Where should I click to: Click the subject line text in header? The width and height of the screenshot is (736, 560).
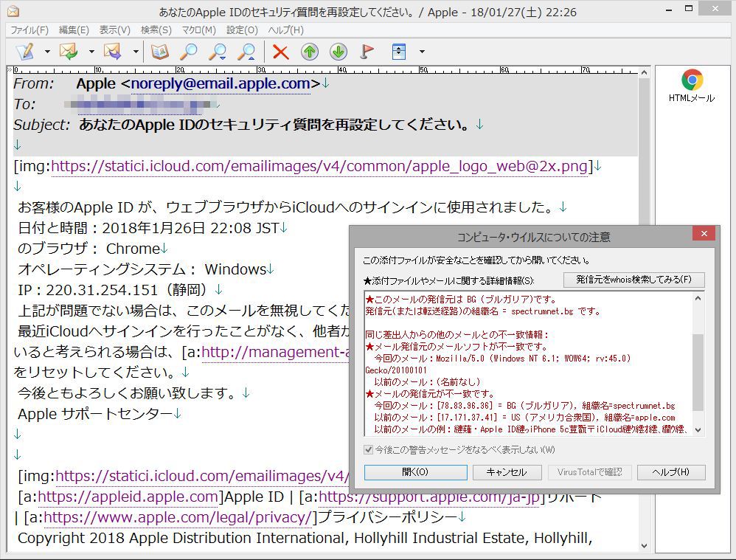pos(274,125)
